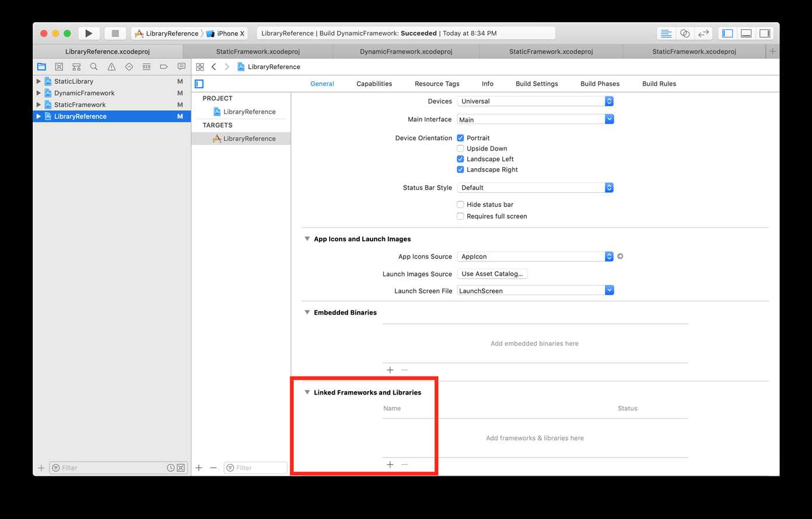Expand StaticLibrary project in navigator
This screenshot has height=519, width=812.
[x=38, y=81]
